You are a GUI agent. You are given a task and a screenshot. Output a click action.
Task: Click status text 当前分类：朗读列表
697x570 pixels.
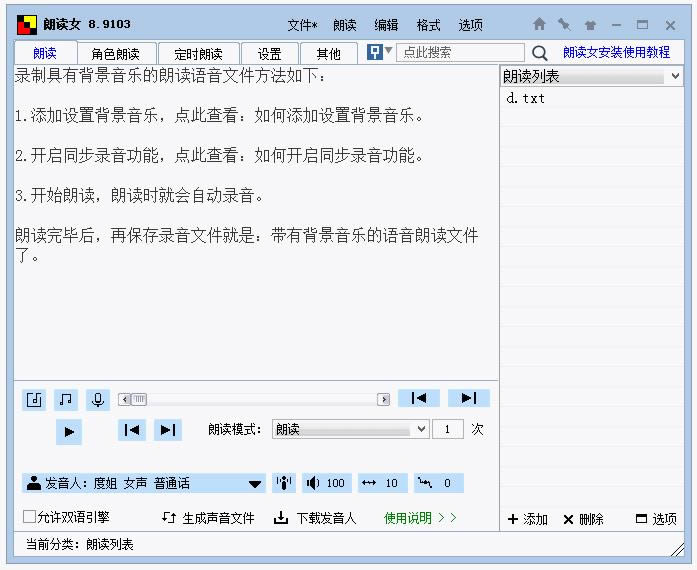[x=79, y=544]
